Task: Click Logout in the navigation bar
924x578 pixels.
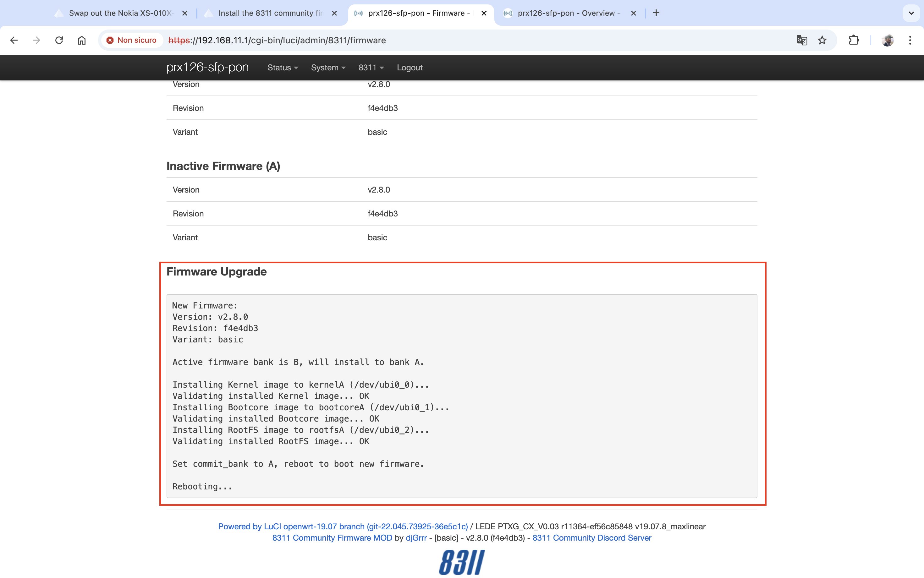Action: (409, 68)
